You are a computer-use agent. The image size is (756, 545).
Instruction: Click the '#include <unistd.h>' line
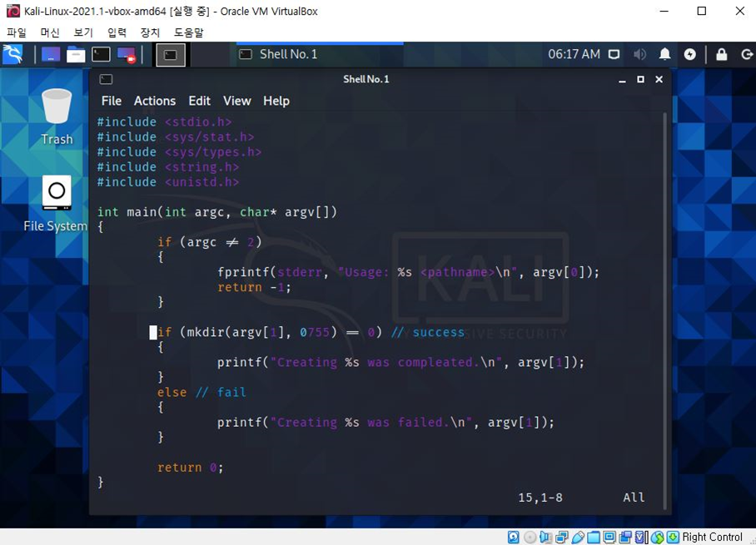(x=168, y=182)
